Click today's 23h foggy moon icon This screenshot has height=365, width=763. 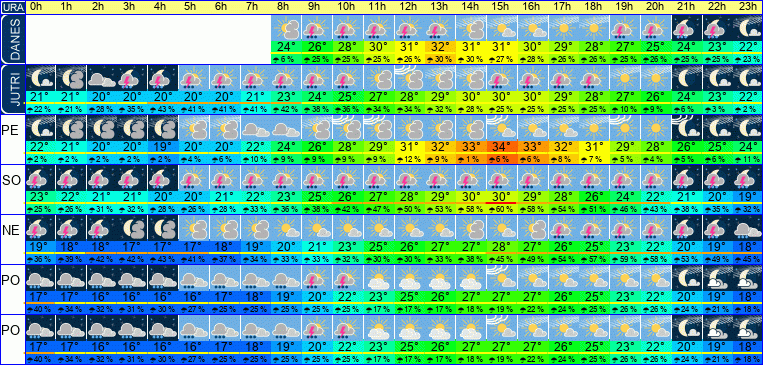(748, 28)
